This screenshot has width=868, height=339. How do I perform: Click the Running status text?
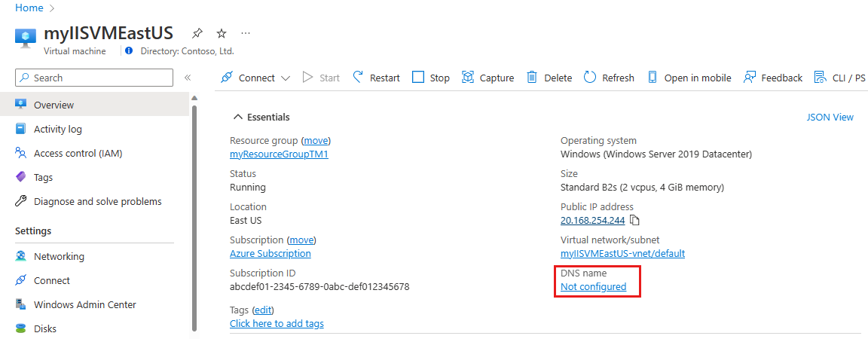(x=247, y=188)
